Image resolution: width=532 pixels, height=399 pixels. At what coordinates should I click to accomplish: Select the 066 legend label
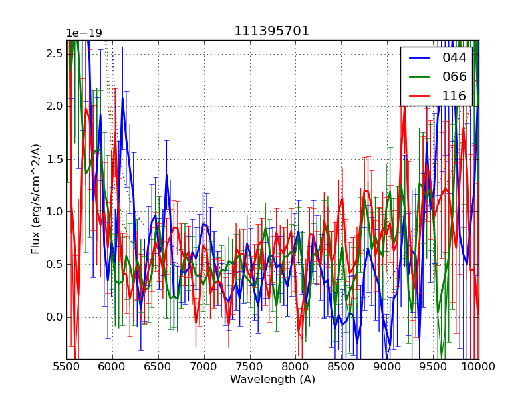[454, 76]
